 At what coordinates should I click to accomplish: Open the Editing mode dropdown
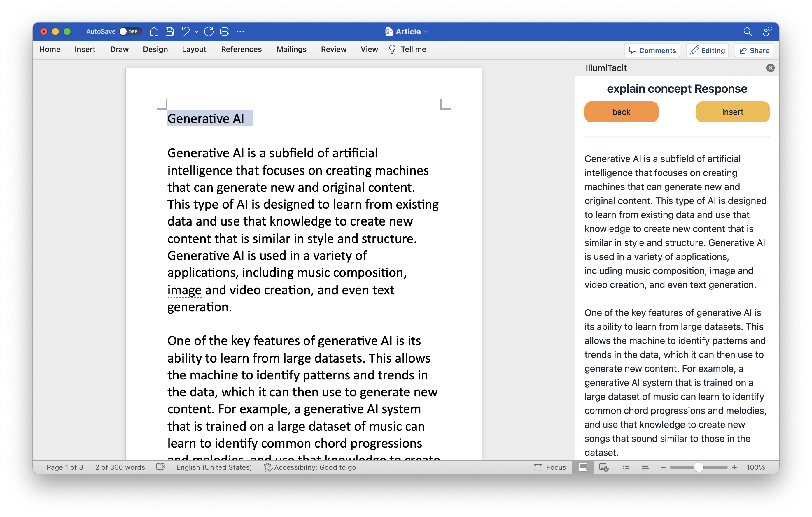(707, 50)
